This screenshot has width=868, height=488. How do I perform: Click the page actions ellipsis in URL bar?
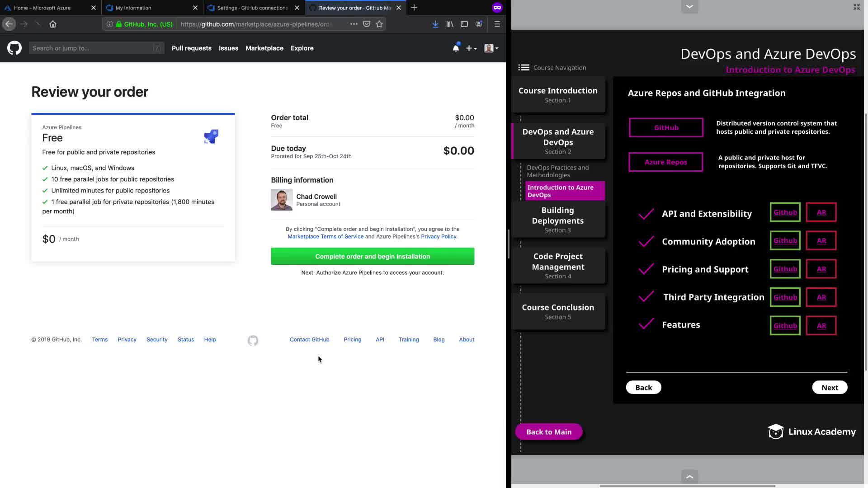click(354, 24)
